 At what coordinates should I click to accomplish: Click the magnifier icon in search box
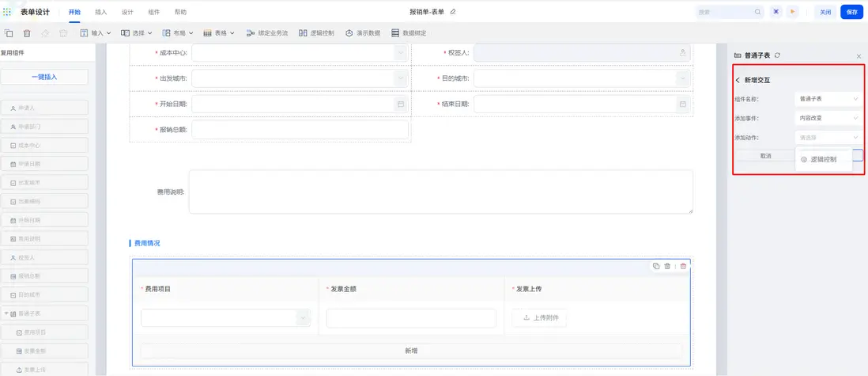[x=758, y=12]
